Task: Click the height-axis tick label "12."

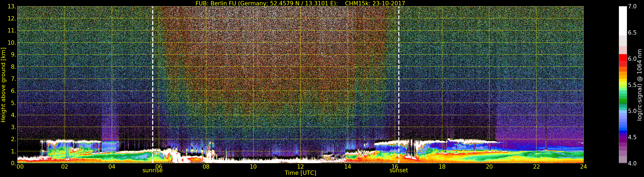Action: tap(12, 18)
